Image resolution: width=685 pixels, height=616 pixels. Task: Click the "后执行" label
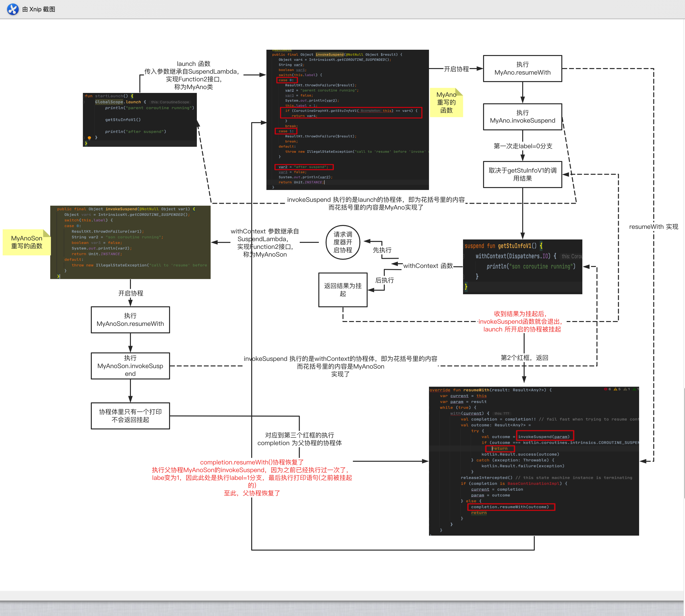(x=385, y=280)
